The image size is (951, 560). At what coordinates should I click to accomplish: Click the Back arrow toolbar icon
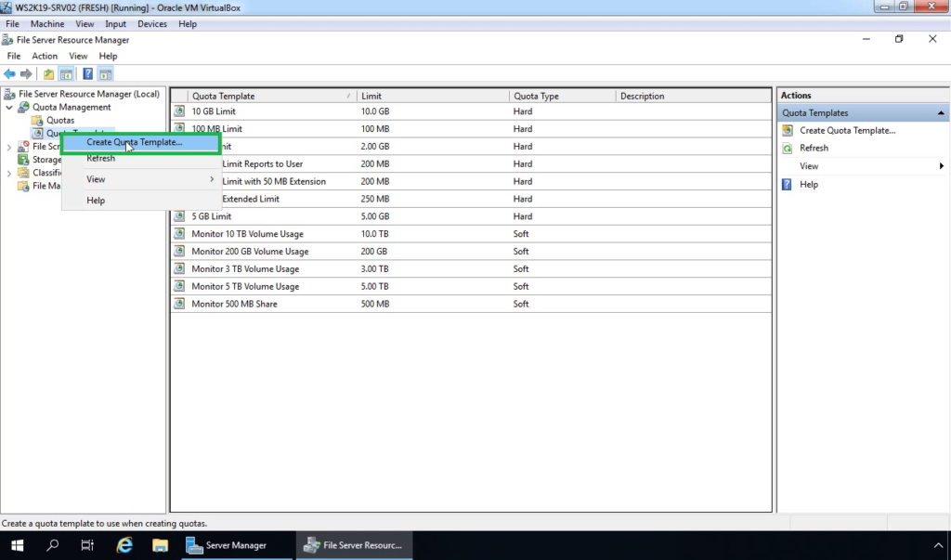(9, 74)
